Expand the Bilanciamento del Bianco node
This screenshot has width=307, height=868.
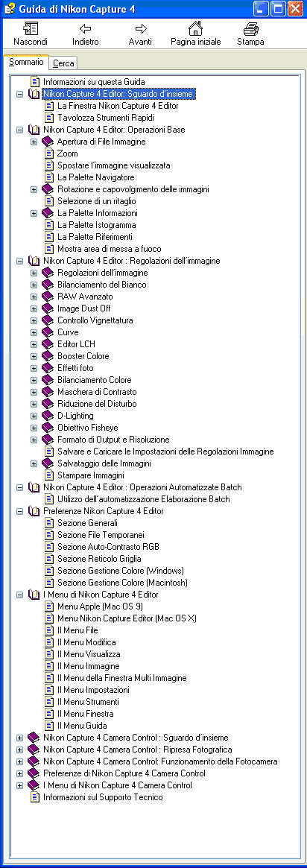tap(34, 285)
